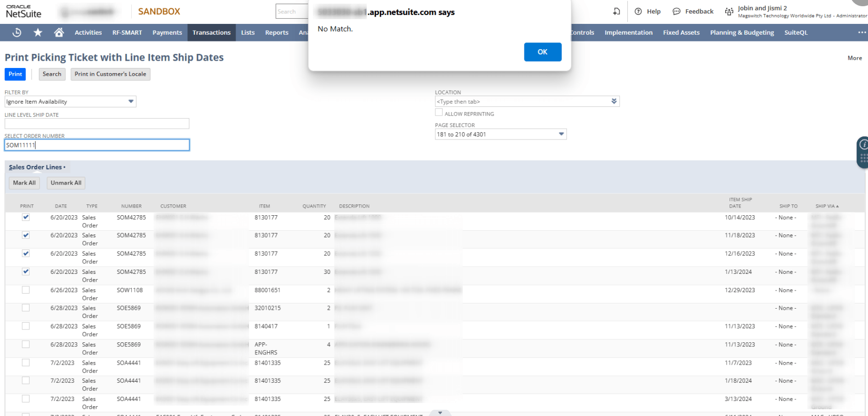Click the Jobin and Jismi 2 account name
Image resolution: width=868 pixels, height=416 pixels.
click(762, 8)
